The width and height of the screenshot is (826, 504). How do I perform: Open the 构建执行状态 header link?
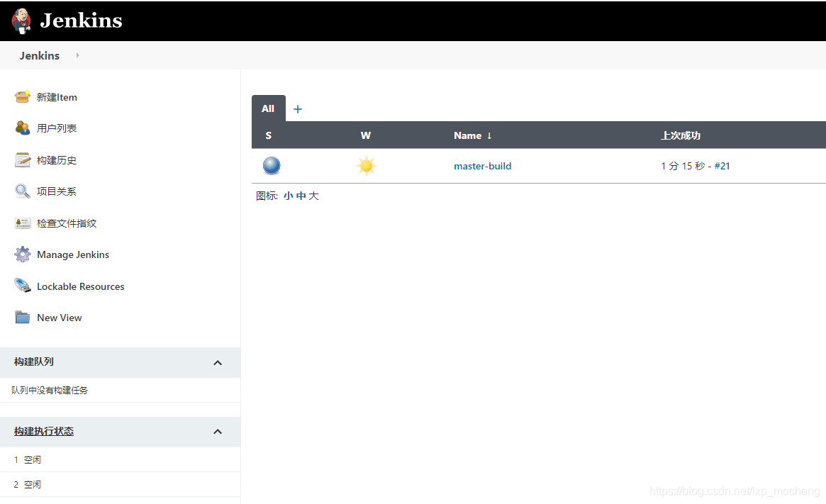[x=44, y=431]
